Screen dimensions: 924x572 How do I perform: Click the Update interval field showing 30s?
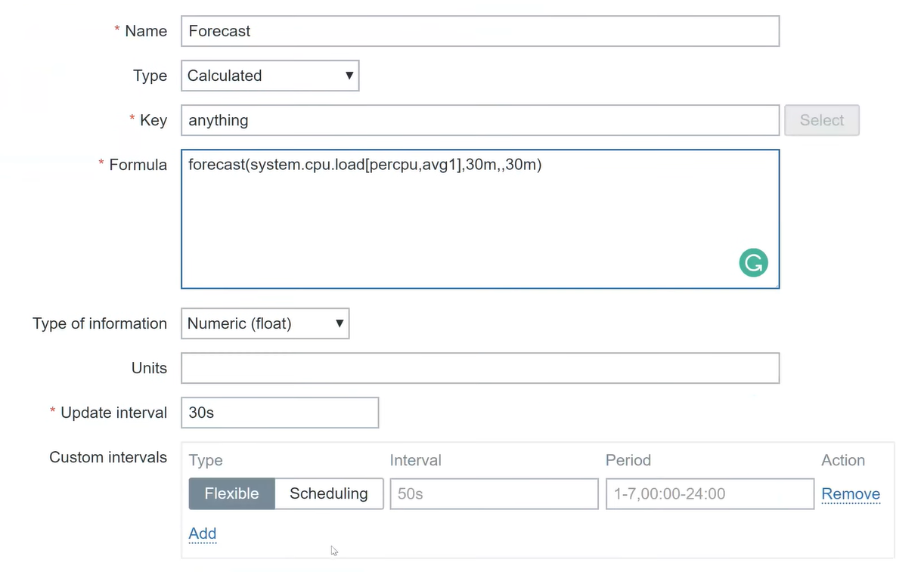[x=280, y=413]
